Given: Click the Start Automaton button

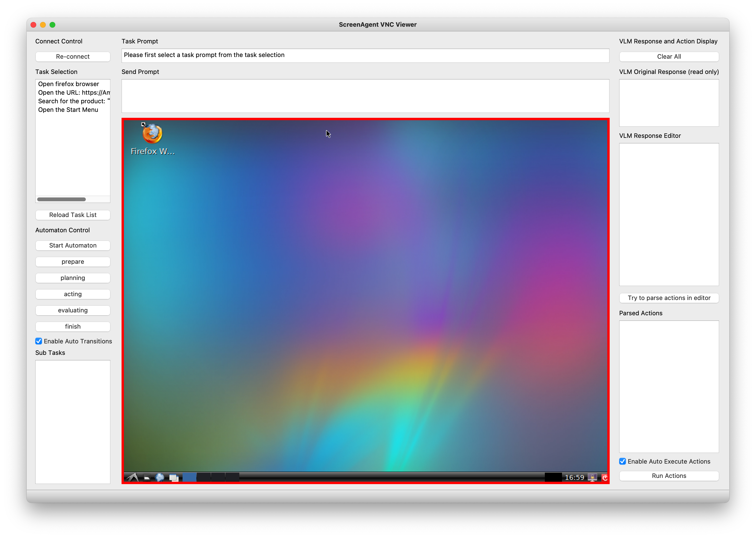Looking at the screenshot, I should [x=73, y=244].
